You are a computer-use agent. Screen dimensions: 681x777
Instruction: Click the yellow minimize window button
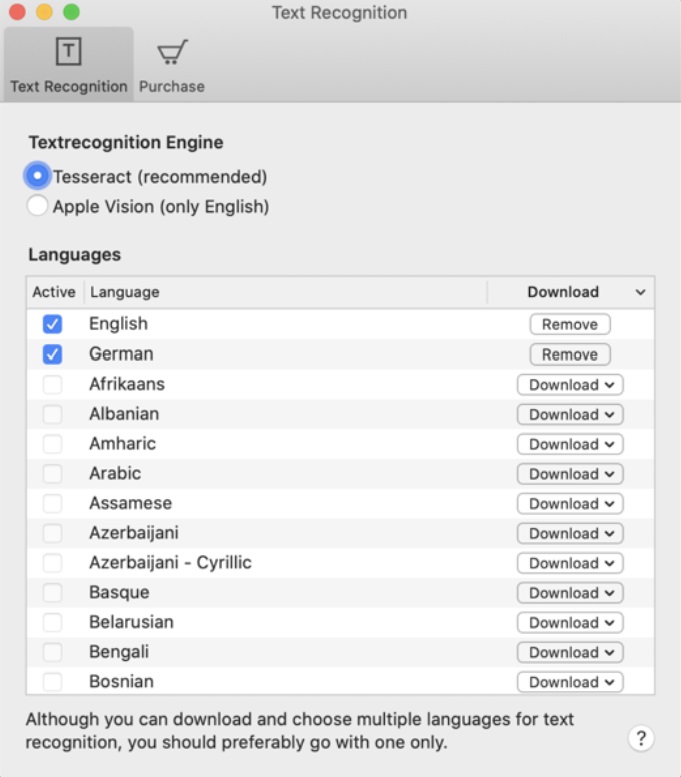click(45, 12)
